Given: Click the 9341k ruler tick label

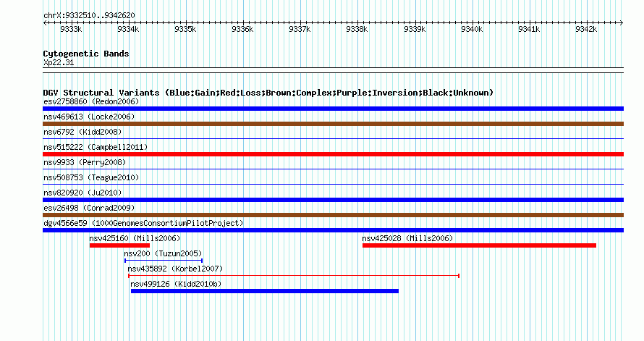Looking at the screenshot, I should pos(529,29).
